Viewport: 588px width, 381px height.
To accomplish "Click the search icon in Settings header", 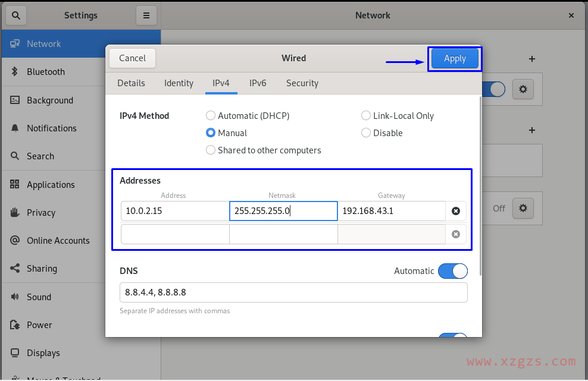I will point(15,15).
